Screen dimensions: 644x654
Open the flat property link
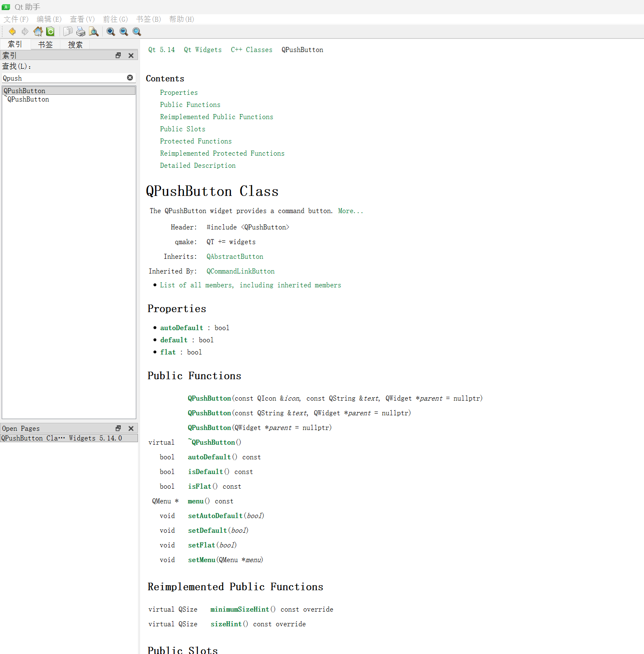(168, 352)
